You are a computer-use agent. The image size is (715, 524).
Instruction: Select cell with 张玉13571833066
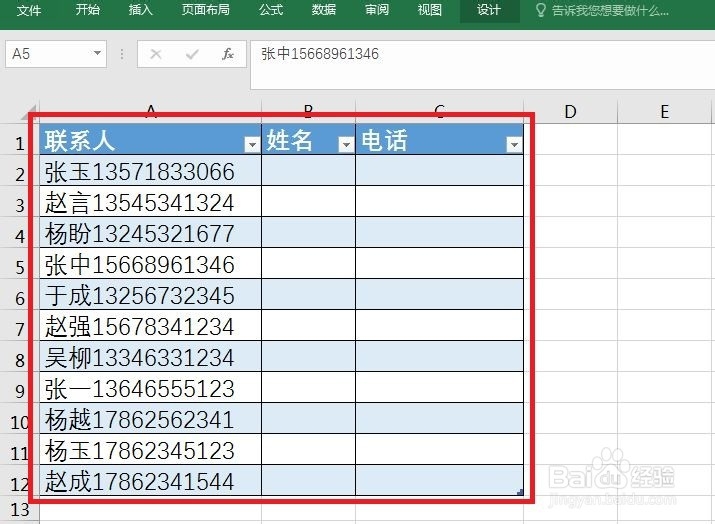click(x=150, y=170)
